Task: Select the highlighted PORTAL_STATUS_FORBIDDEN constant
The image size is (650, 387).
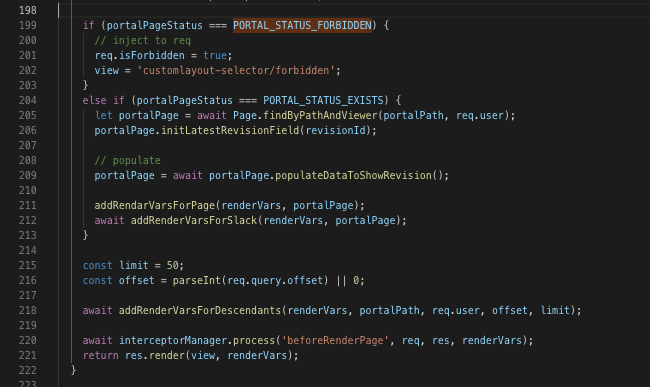Action: [302, 25]
